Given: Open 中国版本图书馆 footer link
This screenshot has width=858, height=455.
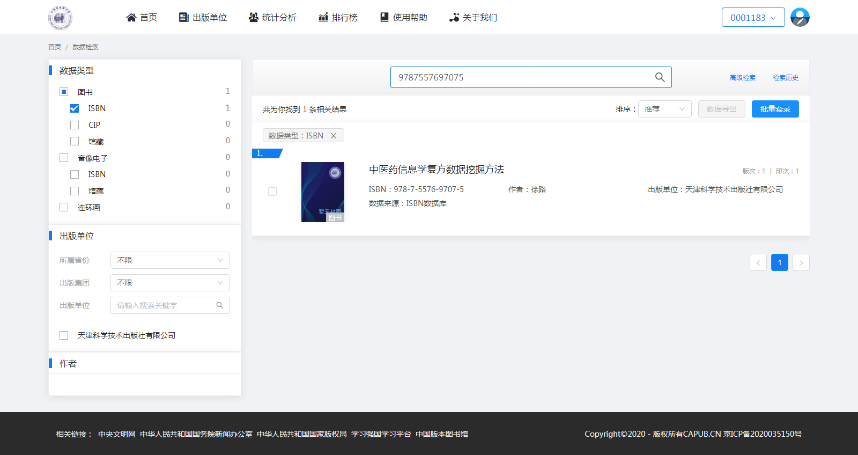Looking at the screenshot, I should click(x=442, y=434).
